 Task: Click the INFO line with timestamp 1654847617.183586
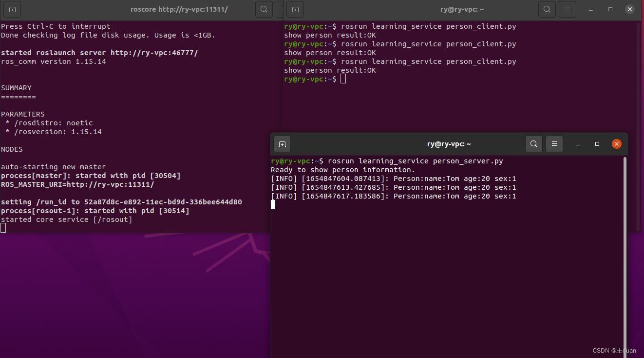tap(394, 196)
